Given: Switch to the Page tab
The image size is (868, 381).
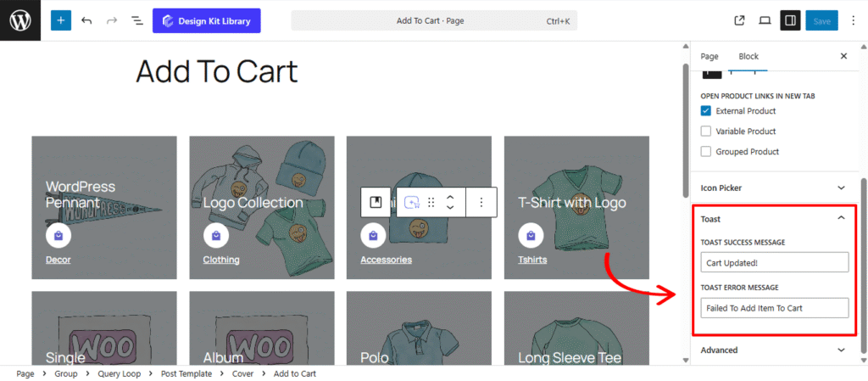Looking at the screenshot, I should click(x=709, y=56).
